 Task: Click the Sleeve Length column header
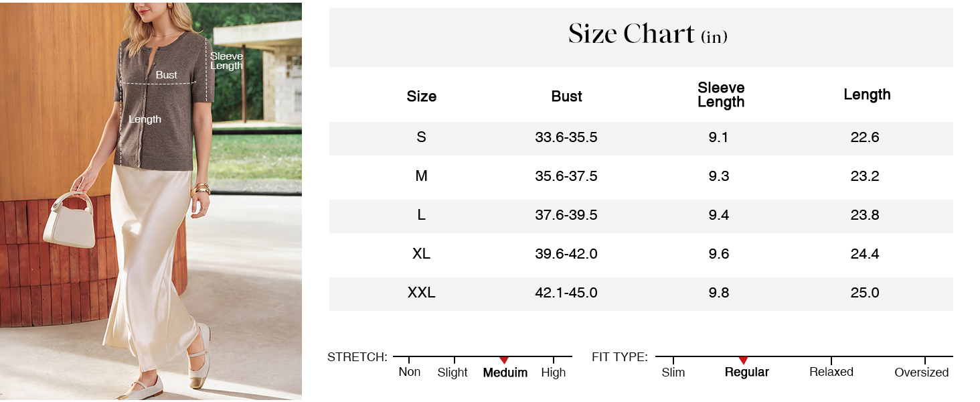721,95
